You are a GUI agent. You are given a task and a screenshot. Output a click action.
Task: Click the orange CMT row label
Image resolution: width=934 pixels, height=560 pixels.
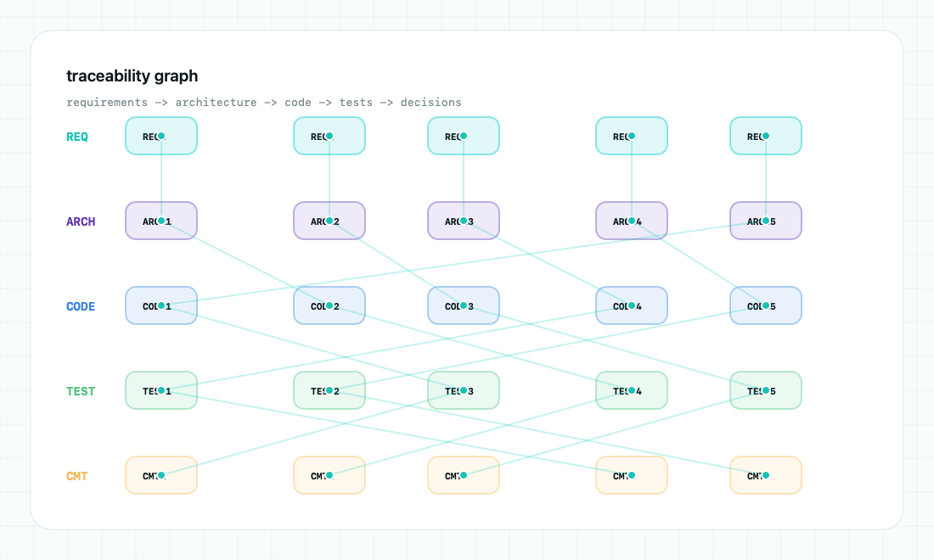pyautogui.click(x=76, y=476)
